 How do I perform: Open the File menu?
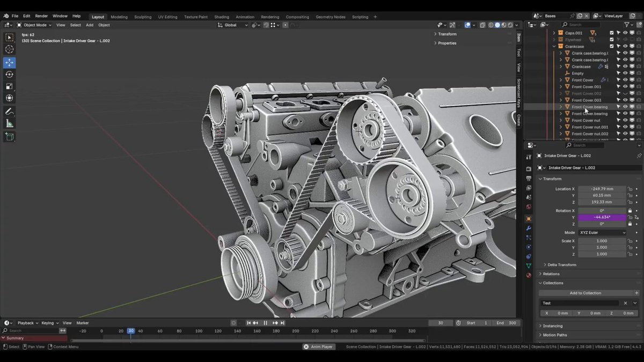[15, 16]
